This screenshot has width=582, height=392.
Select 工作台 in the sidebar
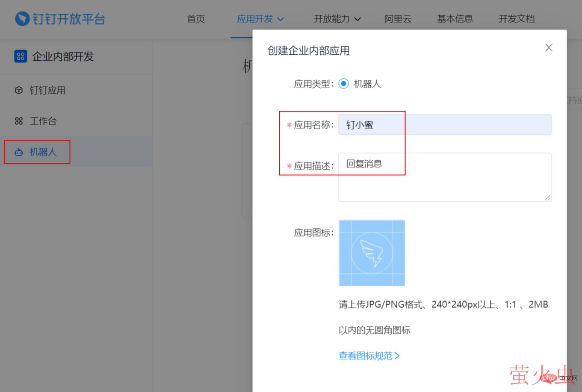[x=76, y=121]
